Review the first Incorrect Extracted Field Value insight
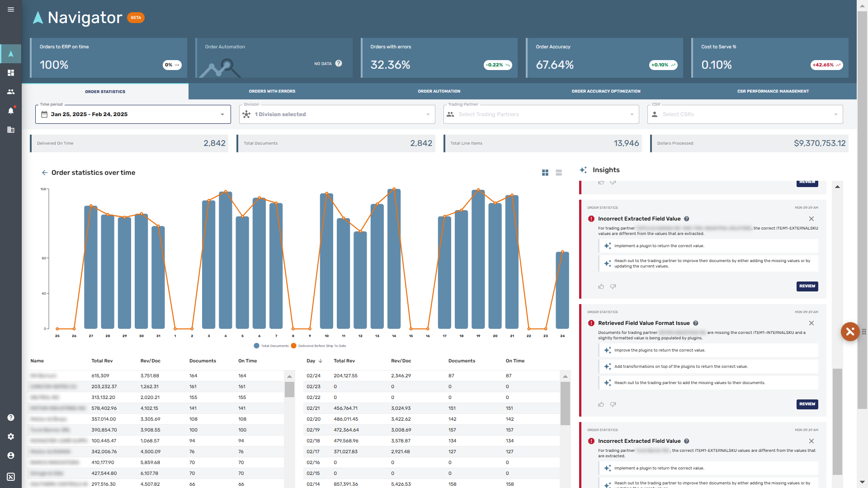This screenshot has width=868, height=488. click(807, 286)
